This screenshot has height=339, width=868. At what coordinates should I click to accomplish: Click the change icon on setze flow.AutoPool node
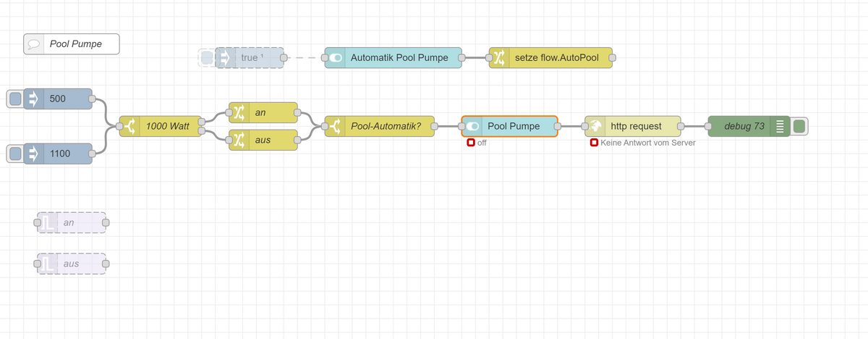[499, 58]
